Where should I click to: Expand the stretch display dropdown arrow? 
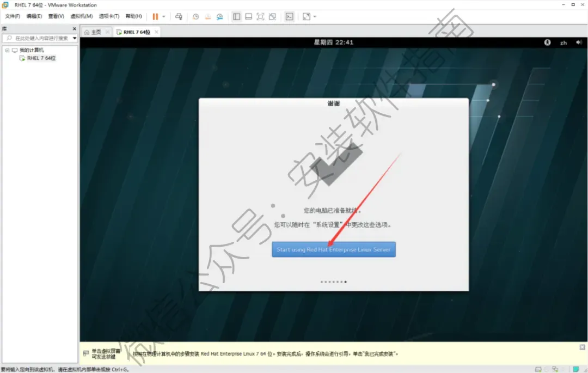coord(315,16)
